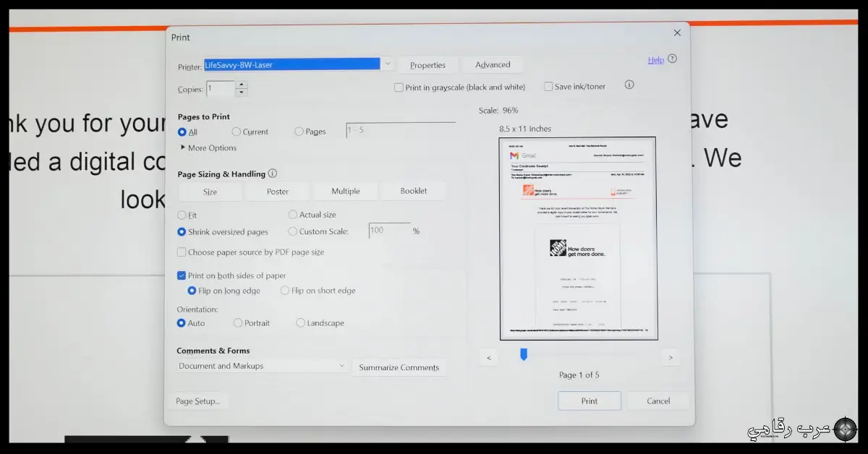The image size is (868, 454).
Task: Click the Page Sizing & Handling info icon
Action: [x=272, y=173]
